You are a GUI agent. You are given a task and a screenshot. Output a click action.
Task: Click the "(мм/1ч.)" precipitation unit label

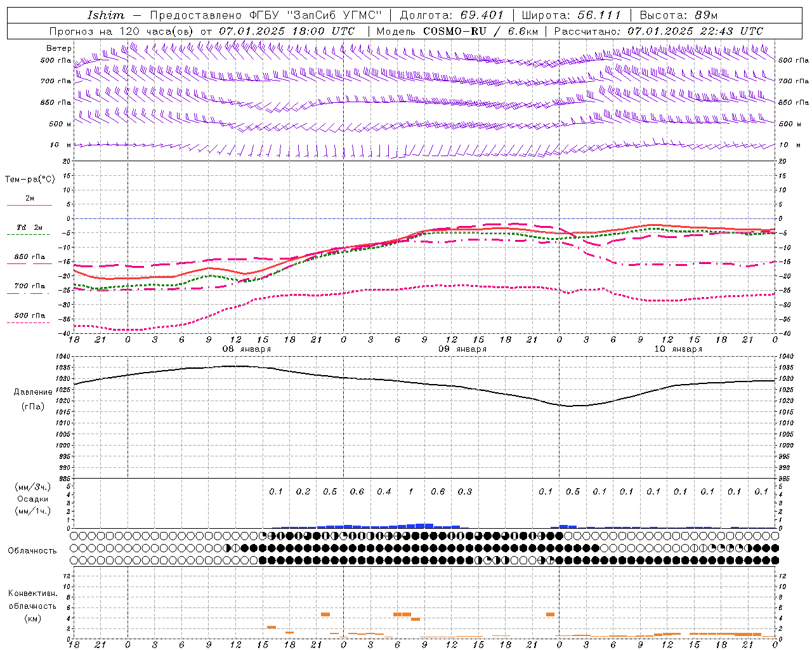32,511
